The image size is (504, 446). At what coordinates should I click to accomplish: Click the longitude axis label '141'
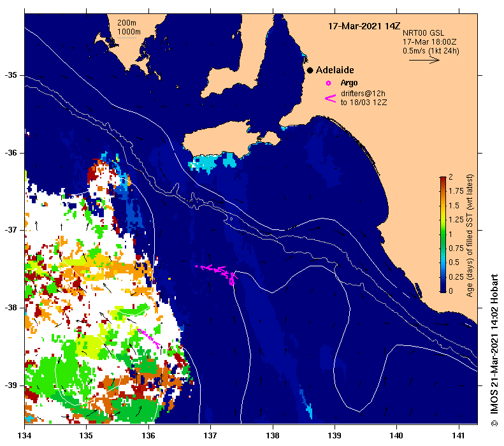pyautogui.click(x=458, y=436)
